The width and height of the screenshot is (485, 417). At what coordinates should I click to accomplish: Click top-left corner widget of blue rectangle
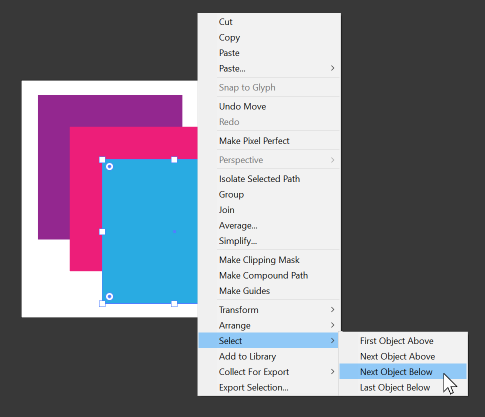click(109, 166)
